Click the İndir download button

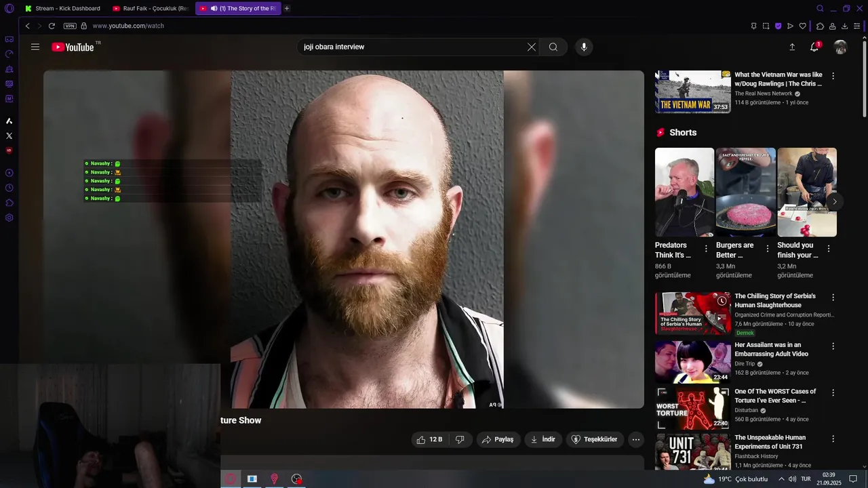(543, 439)
